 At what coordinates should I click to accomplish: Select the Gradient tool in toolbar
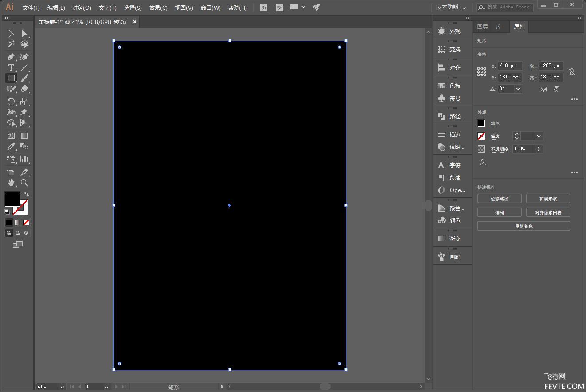click(25, 136)
